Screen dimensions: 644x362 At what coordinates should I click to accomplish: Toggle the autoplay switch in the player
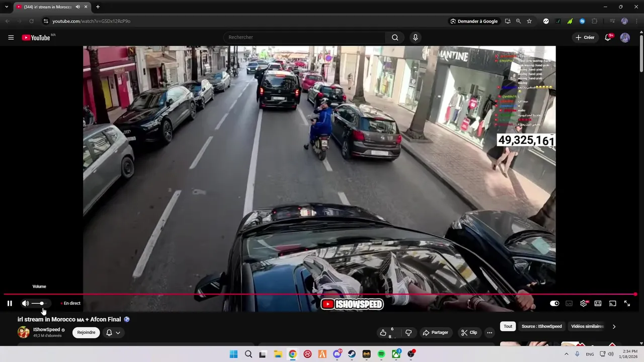click(554, 303)
